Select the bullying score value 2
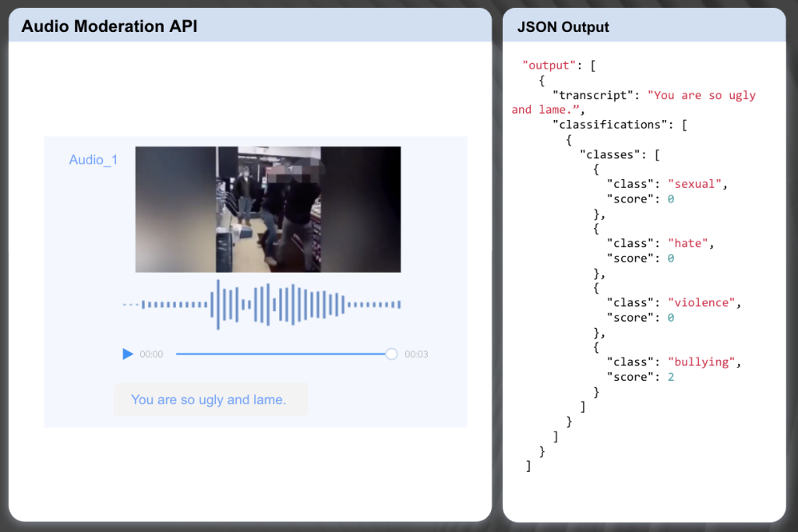Screen dimensions: 798x532 pyautogui.click(x=671, y=376)
